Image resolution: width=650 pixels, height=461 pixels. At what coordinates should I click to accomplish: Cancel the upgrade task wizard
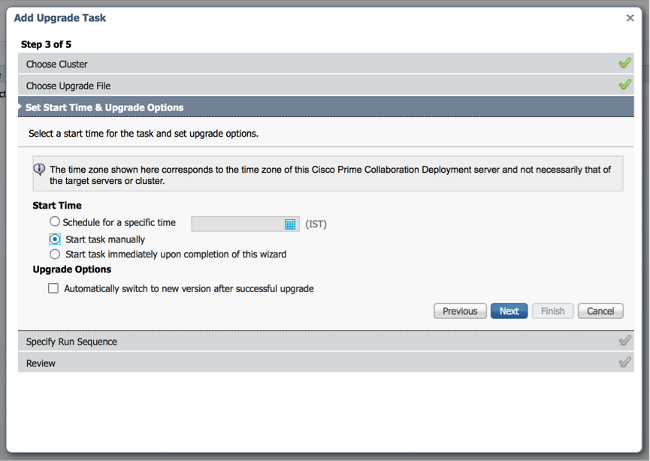pos(600,311)
